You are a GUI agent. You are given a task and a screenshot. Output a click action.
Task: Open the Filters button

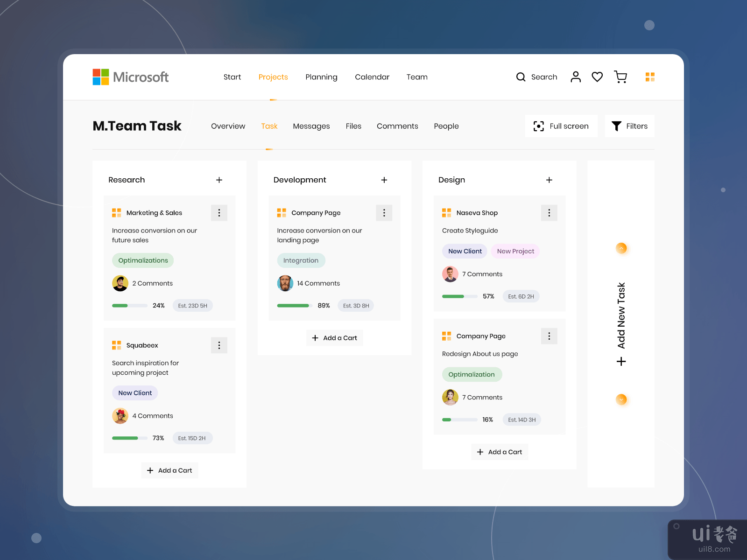[629, 126]
